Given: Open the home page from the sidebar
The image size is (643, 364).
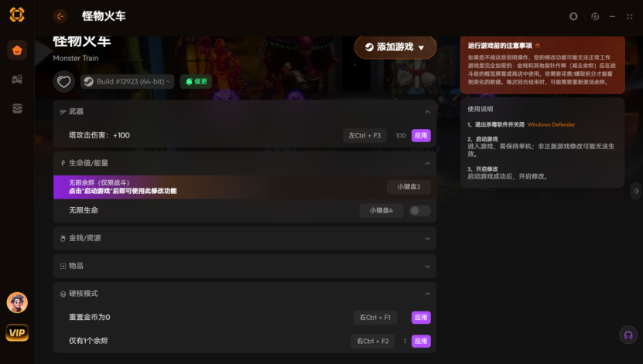Looking at the screenshot, I should point(17,50).
